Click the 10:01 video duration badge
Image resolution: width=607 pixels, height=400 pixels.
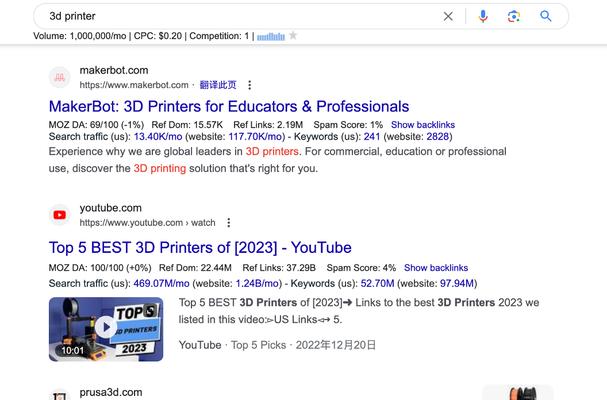tap(72, 351)
